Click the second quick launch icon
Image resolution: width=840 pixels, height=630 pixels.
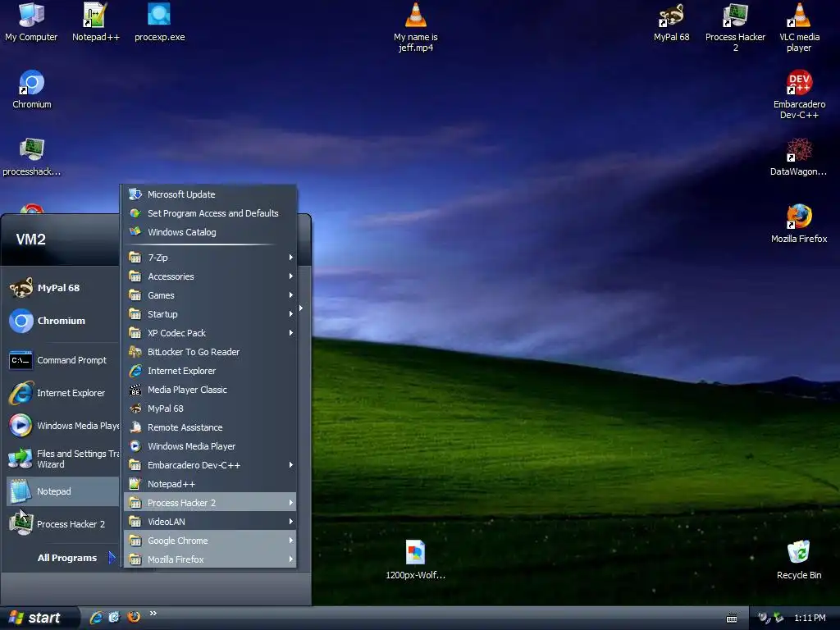(x=115, y=617)
